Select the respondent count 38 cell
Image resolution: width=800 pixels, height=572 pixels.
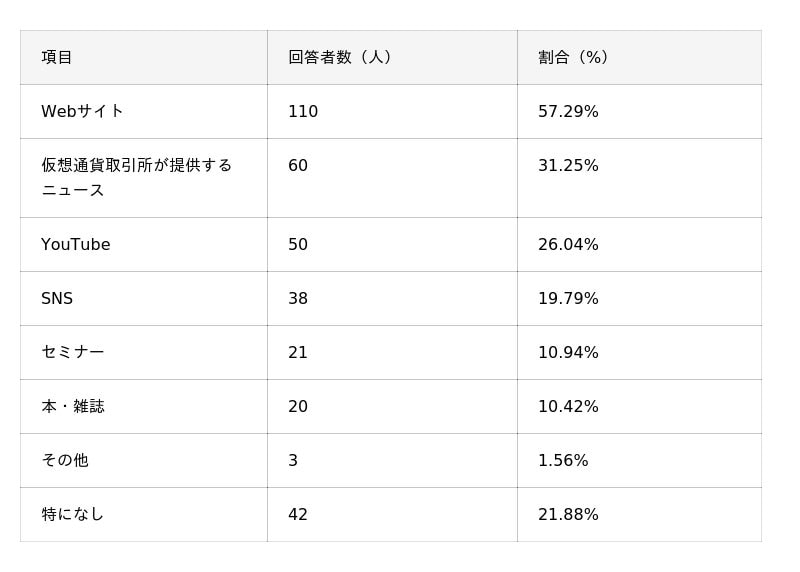click(x=298, y=299)
